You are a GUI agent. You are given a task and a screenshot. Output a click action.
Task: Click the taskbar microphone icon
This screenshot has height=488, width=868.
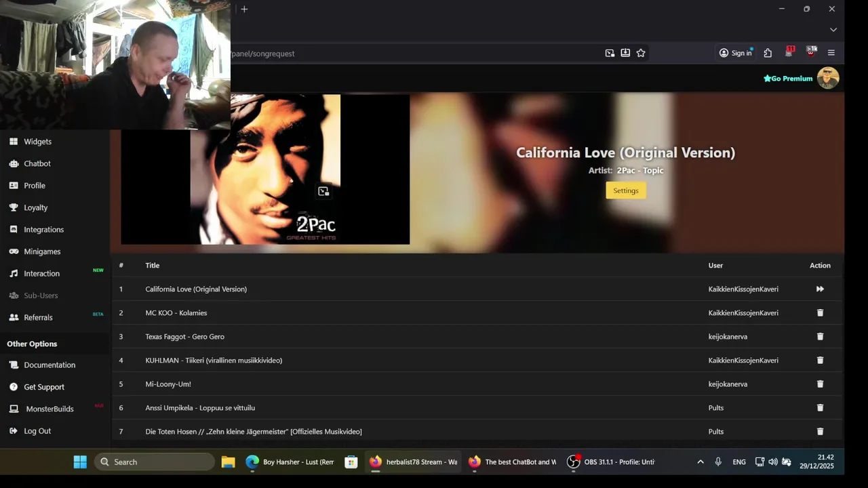[x=718, y=462]
